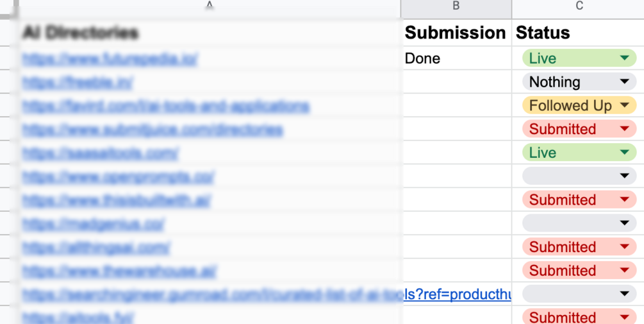Open Submitted dropdown for submitjuice.com row

(579, 129)
